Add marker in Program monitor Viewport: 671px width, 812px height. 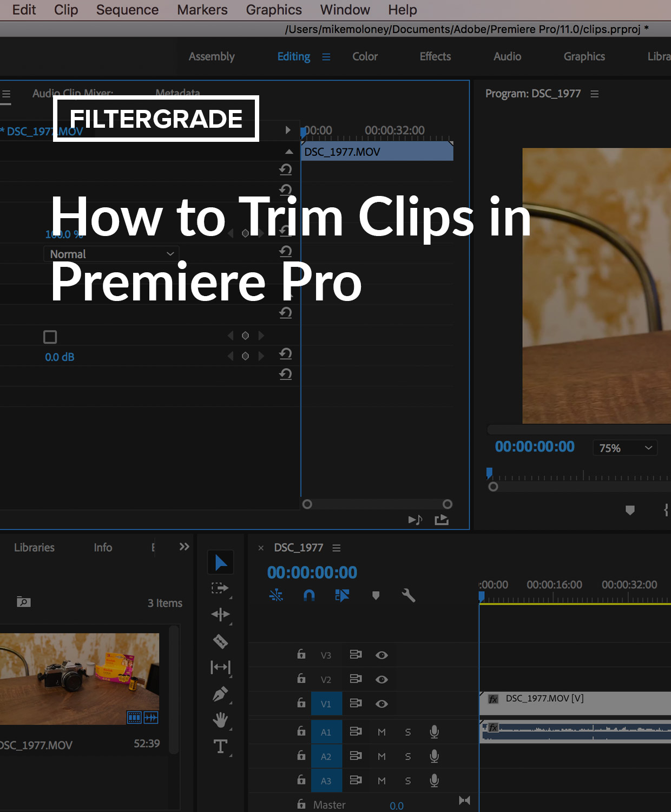tap(630, 510)
